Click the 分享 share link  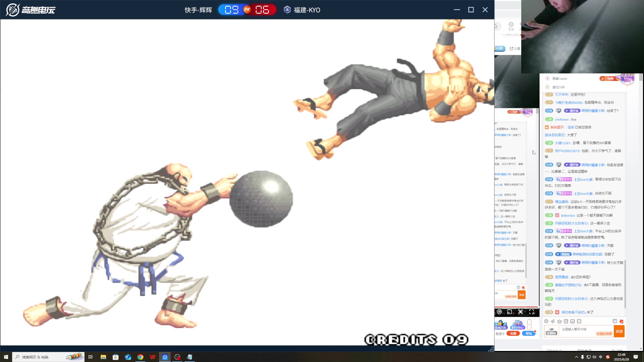(515, 49)
